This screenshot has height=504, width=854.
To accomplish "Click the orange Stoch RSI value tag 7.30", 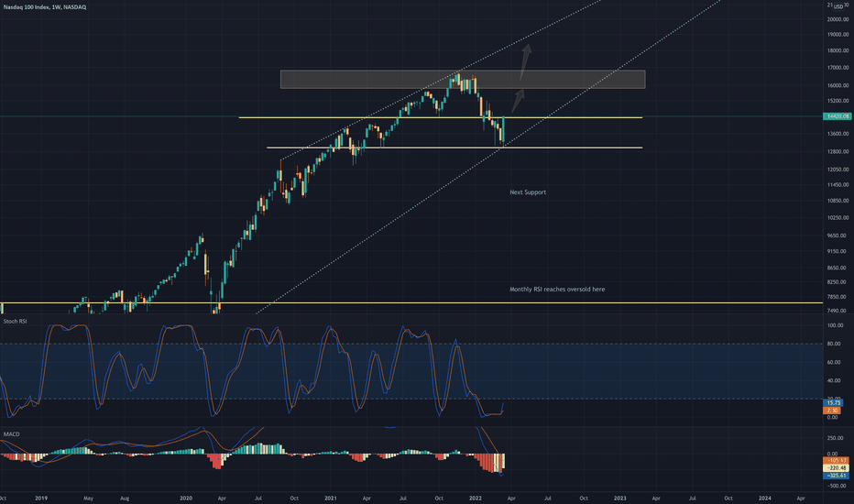I will 833,411.
